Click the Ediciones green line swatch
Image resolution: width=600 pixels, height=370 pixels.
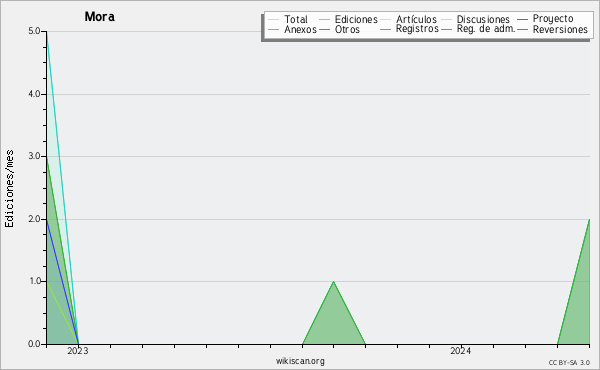[324, 20]
